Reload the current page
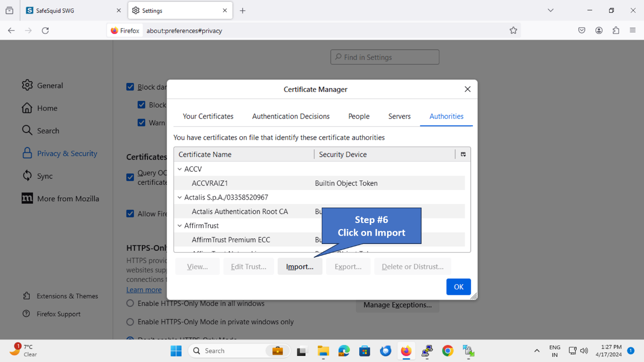Viewport: 644px width, 362px height. click(45, 30)
